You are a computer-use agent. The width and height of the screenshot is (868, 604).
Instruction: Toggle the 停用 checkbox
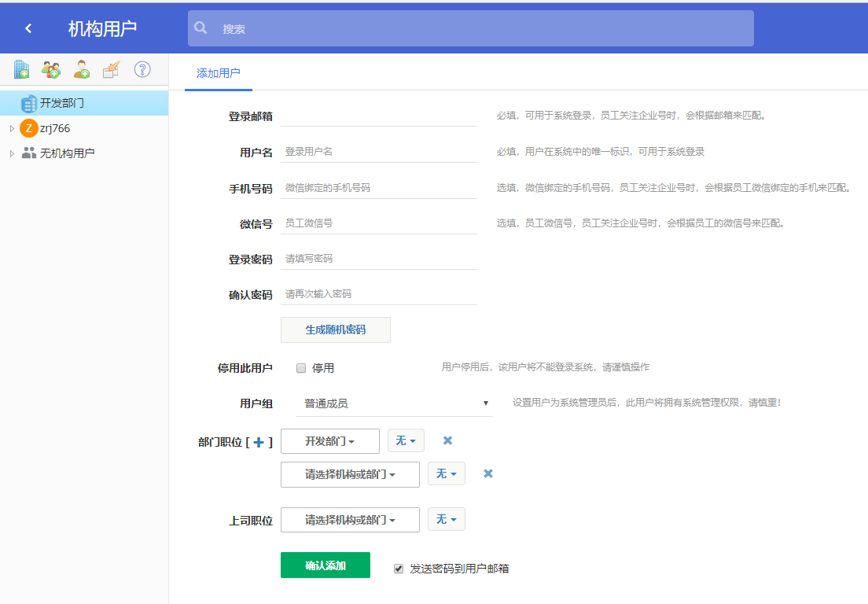[x=301, y=368]
